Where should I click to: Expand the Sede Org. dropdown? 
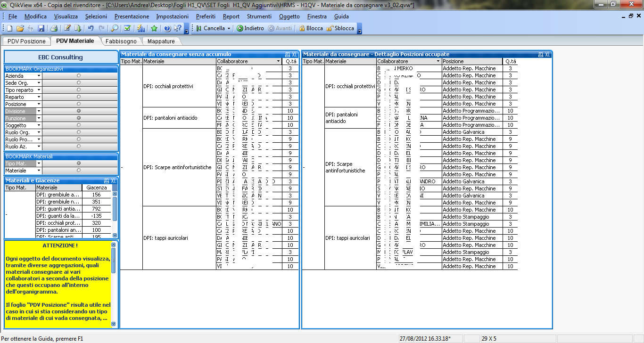point(39,83)
